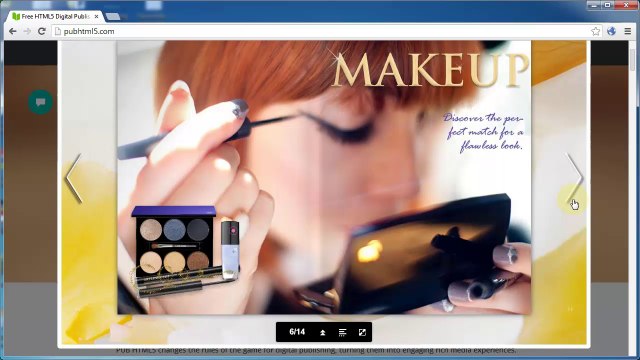Screen dimensions: 640x360
Task: Go back using browser back arrow
Action: coord(13,31)
